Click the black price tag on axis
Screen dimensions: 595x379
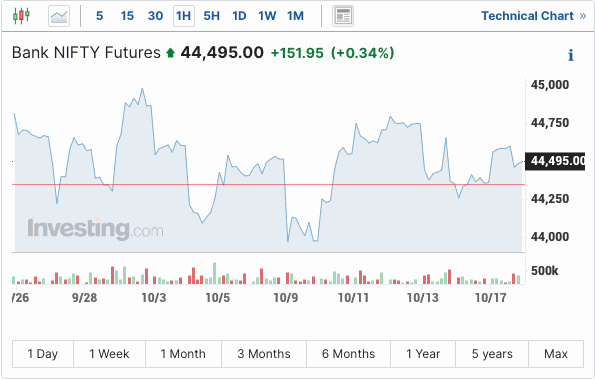click(x=555, y=161)
